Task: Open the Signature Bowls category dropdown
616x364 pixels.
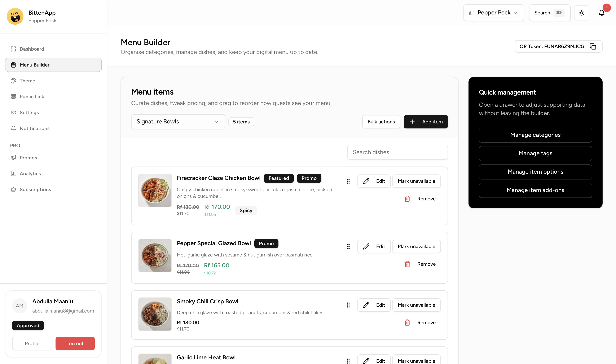Action: tap(178, 121)
